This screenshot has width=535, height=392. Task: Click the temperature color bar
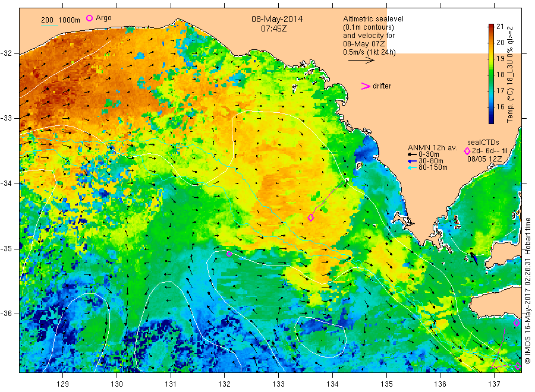[491, 74]
